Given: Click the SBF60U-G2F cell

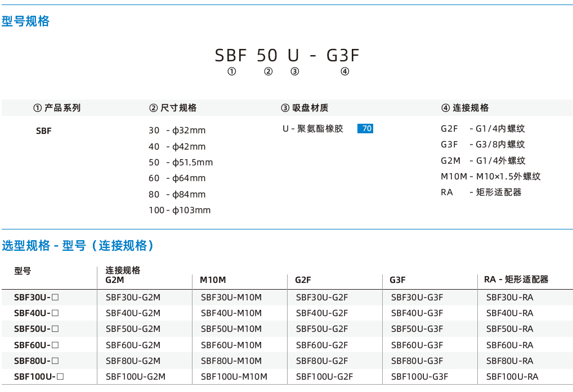Looking at the screenshot, I should click(322, 345).
